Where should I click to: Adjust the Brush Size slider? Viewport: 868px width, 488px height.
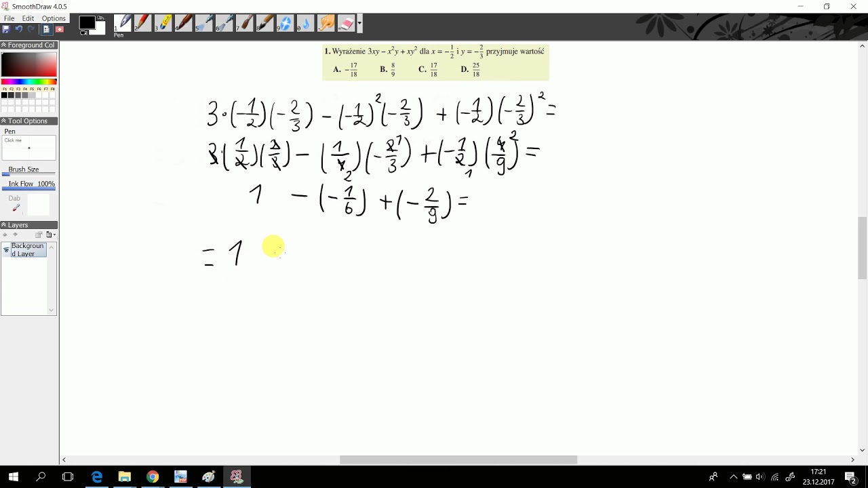tap(29, 175)
